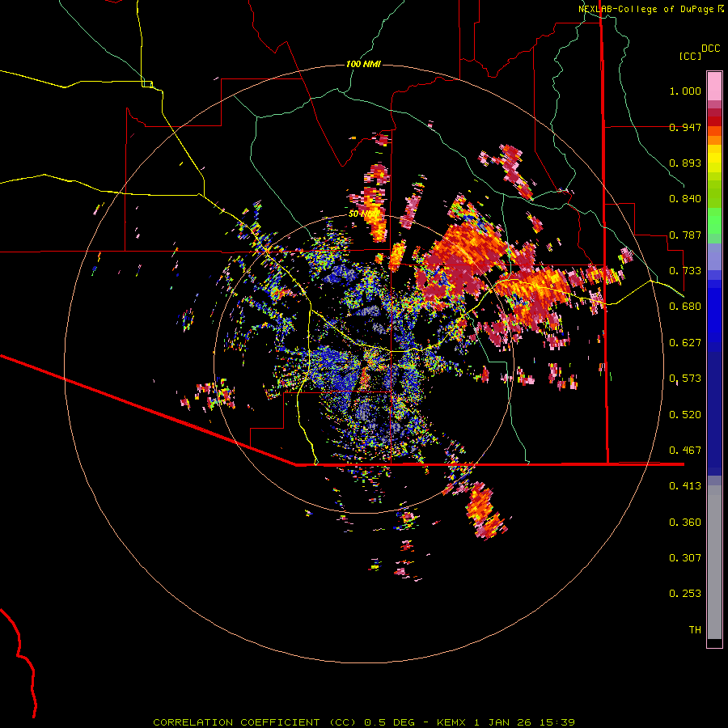Click the "100 NMI" range ring label
Image resolution: width=728 pixels, height=728 pixels.
point(363,64)
